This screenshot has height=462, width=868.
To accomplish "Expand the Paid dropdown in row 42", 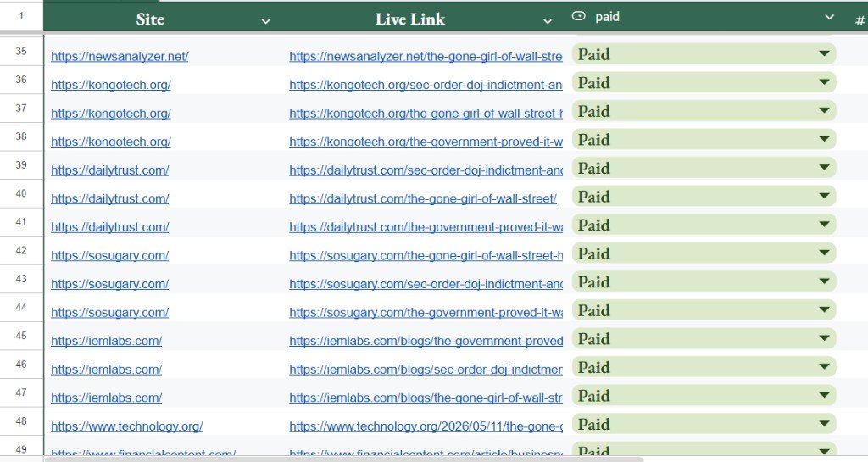I will (x=824, y=253).
